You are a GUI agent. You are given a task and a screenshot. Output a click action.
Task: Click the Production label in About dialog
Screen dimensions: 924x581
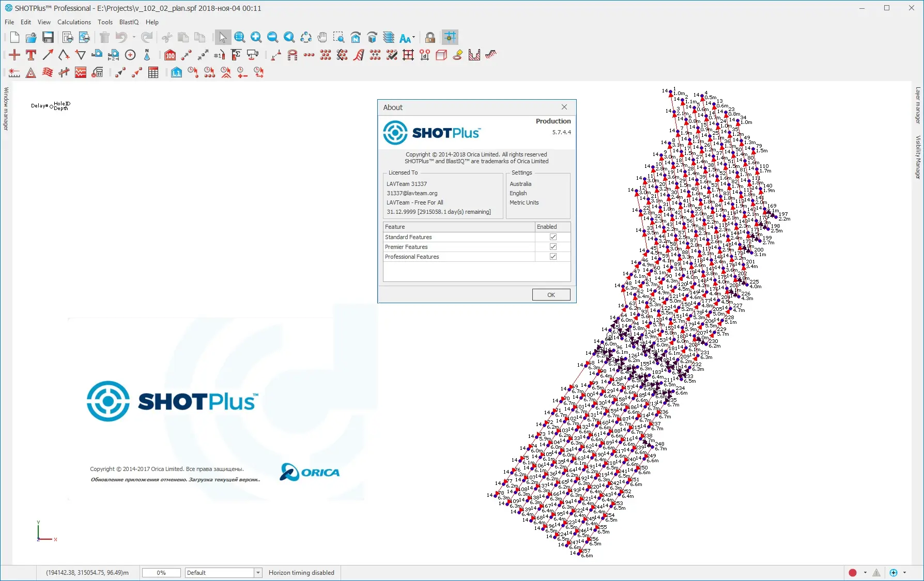pyautogui.click(x=553, y=121)
